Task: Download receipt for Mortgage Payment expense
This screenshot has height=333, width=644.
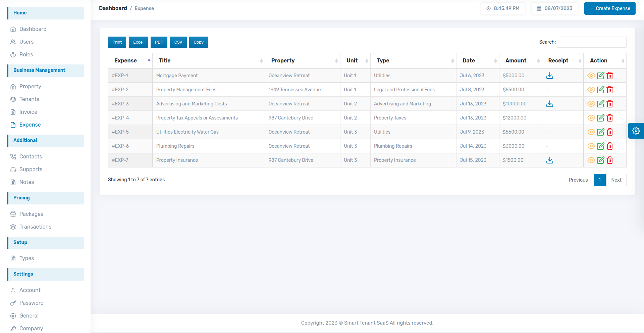Action: click(549, 76)
